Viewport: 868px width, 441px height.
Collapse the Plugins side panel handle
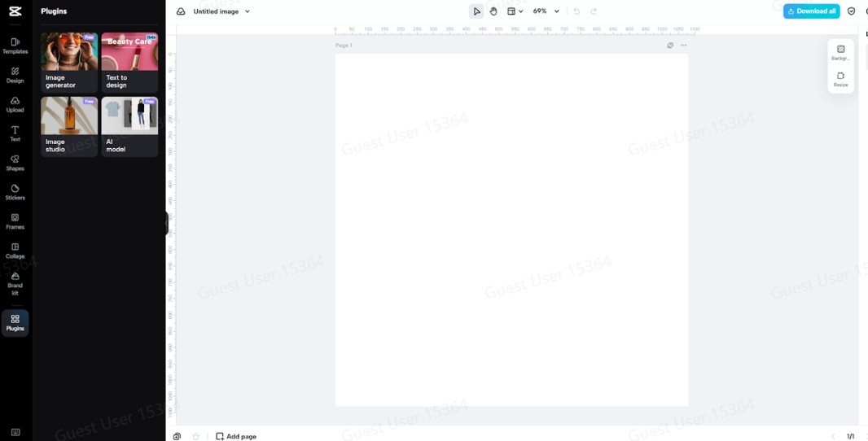167,223
